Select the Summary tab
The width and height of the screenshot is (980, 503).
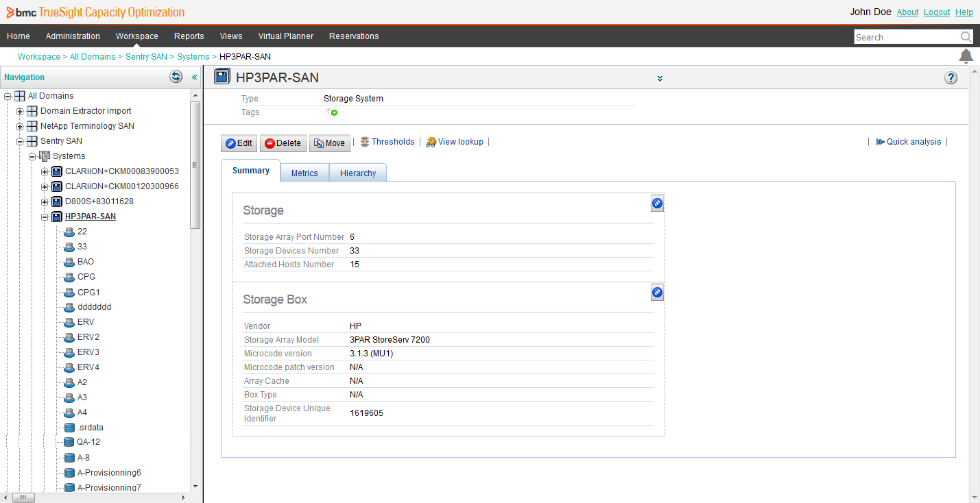click(251, 171)
